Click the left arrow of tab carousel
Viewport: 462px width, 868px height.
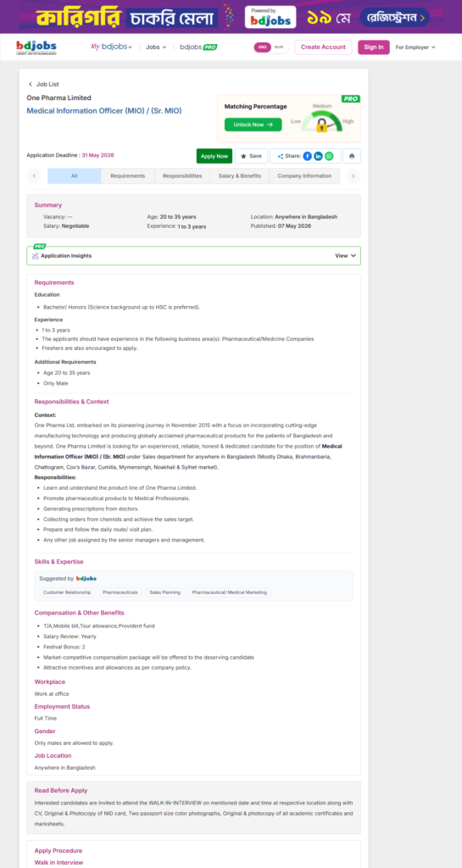pos(34,176)
